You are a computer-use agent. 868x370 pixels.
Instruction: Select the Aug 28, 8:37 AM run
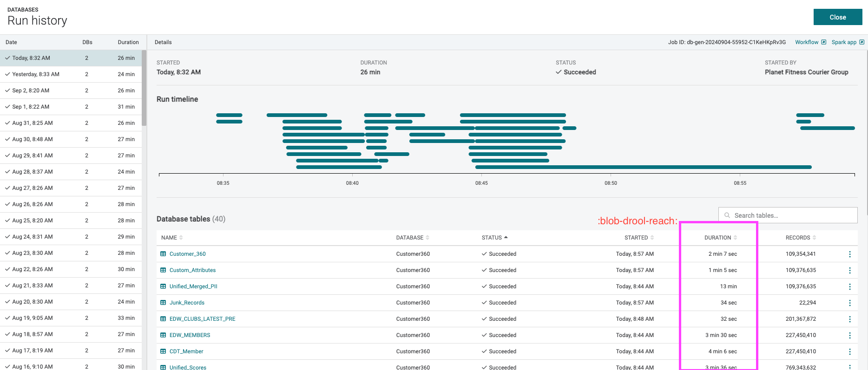coord(71,172)
